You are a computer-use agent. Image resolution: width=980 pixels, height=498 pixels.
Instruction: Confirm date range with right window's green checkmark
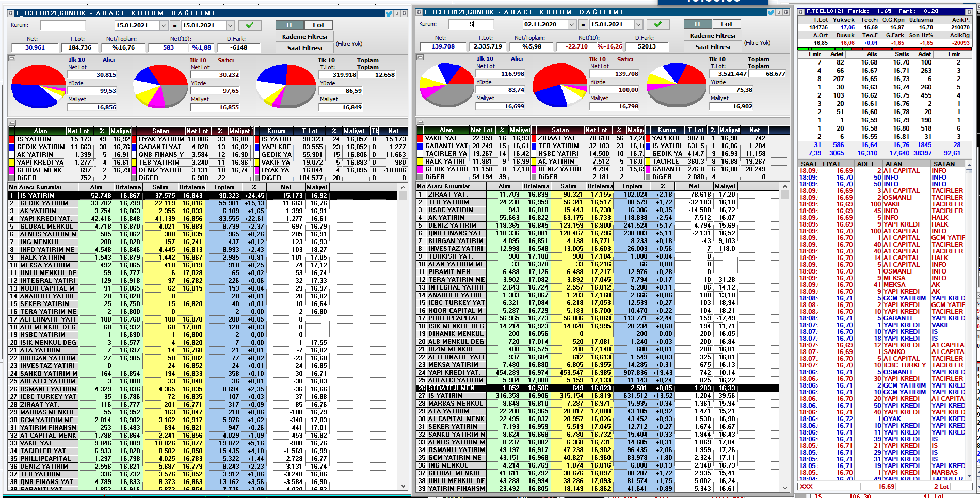658,24
